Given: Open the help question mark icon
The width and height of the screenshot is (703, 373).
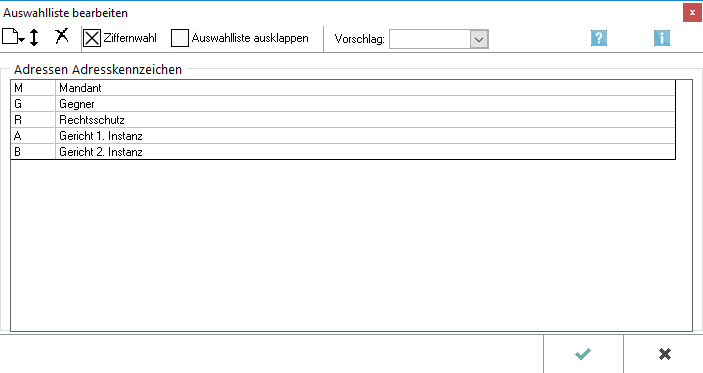Looking at the screenshot, I should [599, 38].
